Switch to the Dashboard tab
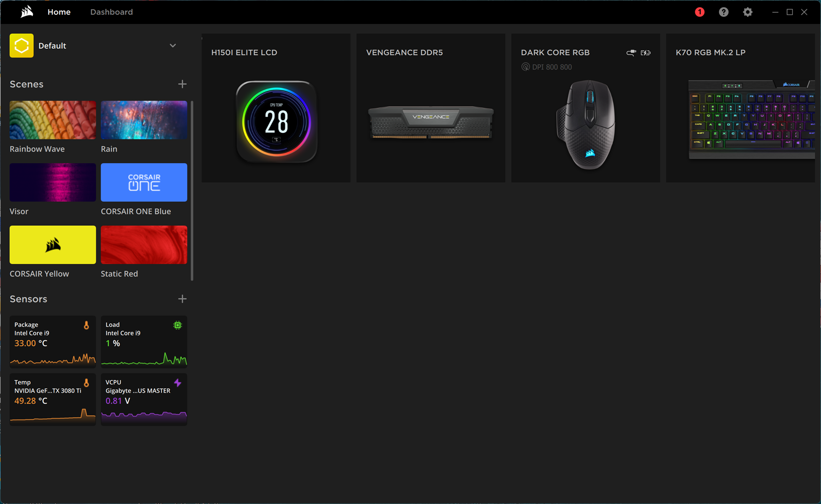Screen dimensions: 821x504 point(111,12)
